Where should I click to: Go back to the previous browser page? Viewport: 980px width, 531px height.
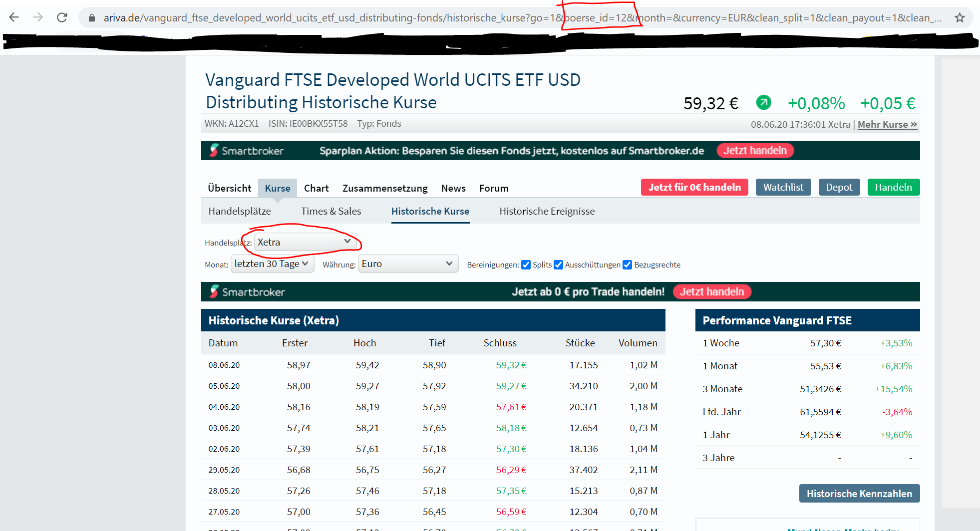point(14,17)
